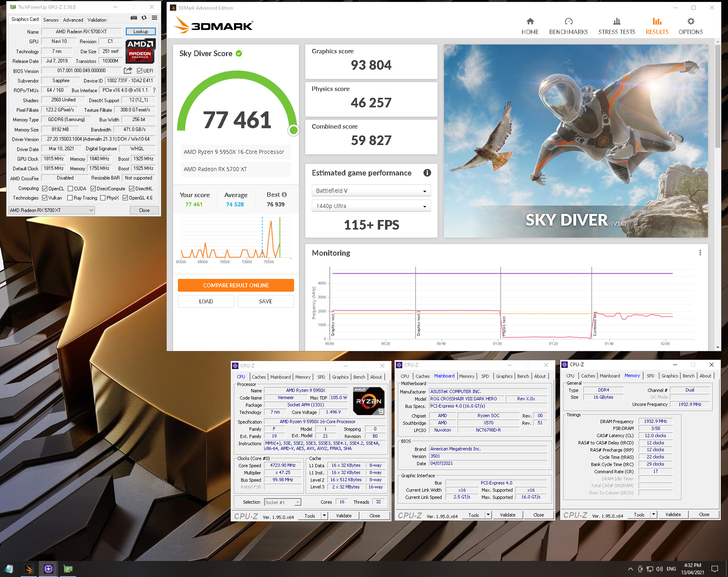The image size is (728, 577).
Task: Click the score gauge end handle
Action: (294, 130)
